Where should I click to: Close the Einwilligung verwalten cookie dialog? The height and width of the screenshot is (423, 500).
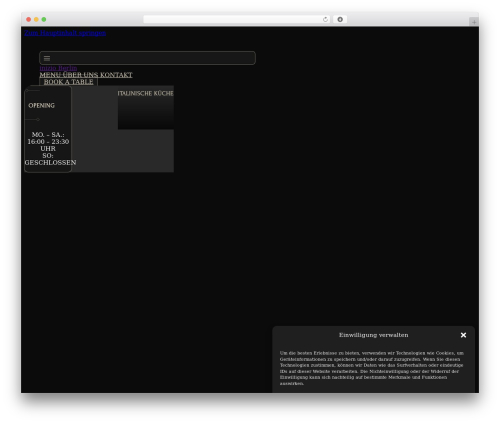click(x=463, y=335)
